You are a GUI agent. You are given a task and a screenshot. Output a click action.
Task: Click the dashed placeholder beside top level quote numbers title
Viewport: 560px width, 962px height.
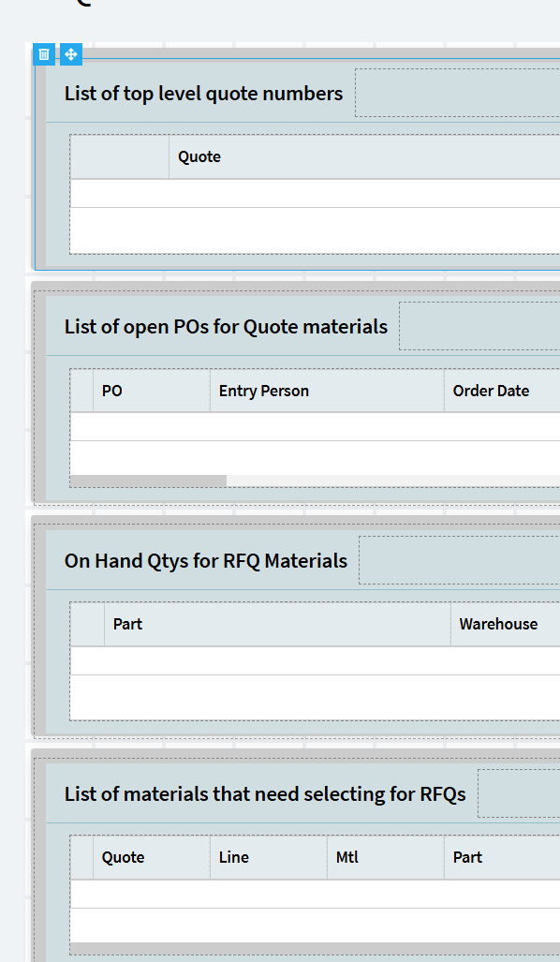458,93
